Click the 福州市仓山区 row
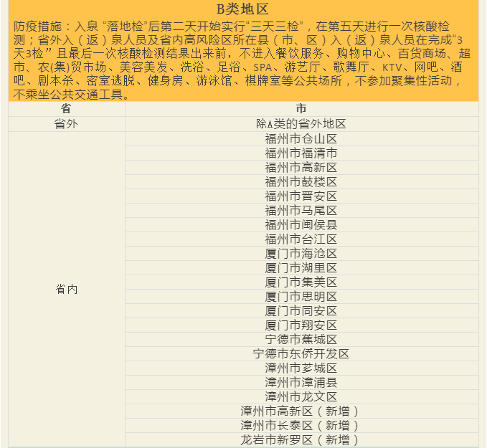The width and height of the screenshot is (487, 448). pyautogui.click(x=301, y=138)
